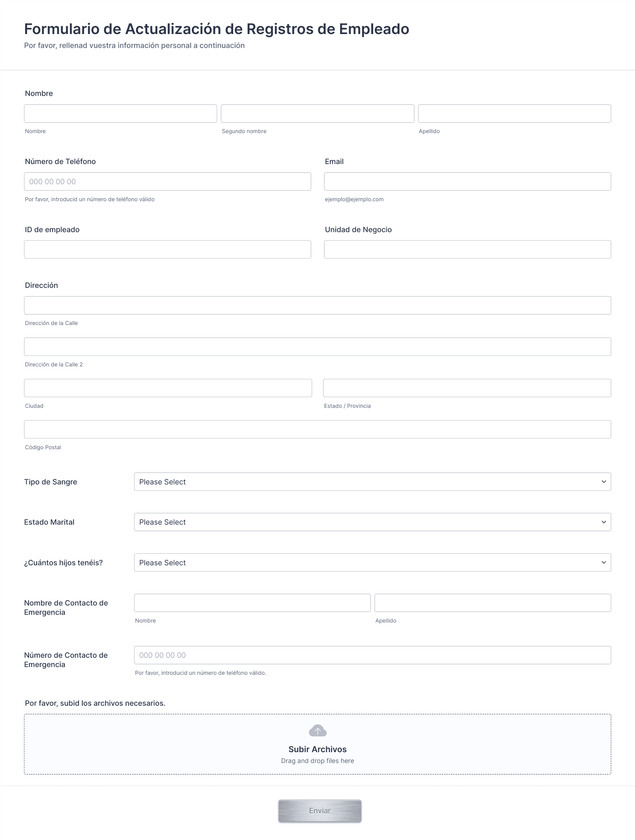Click the Código Postal field
635x840 pixels.
[x=317, y=429]
